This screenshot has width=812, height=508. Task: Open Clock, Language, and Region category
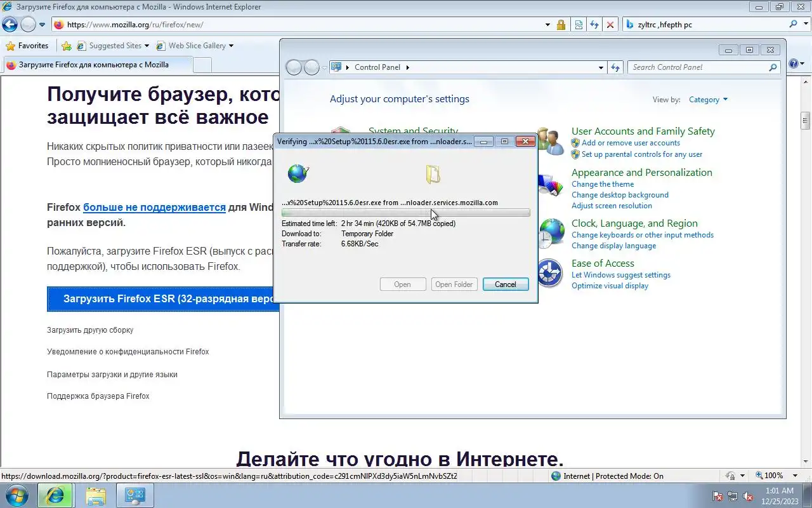[x=634, y=224]
